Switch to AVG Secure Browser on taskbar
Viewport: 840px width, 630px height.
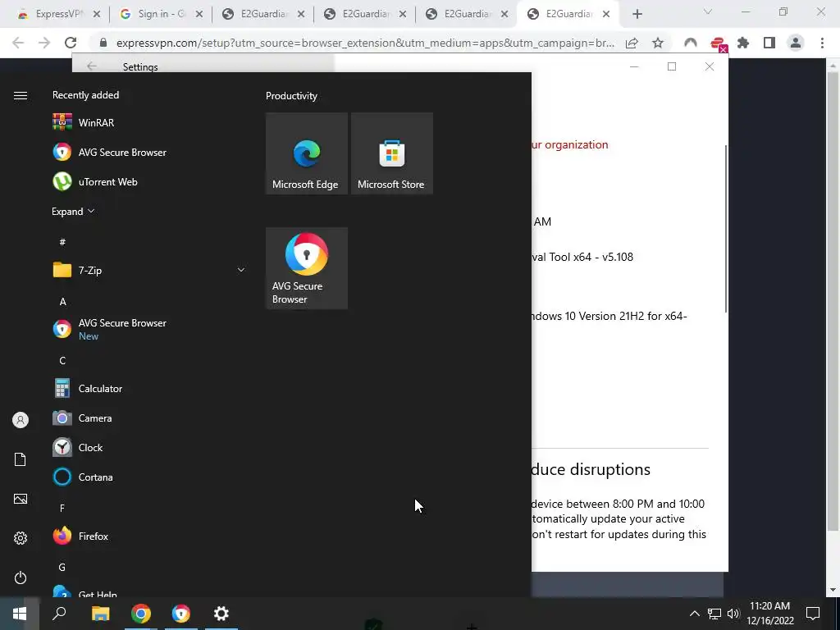[181, 614]
